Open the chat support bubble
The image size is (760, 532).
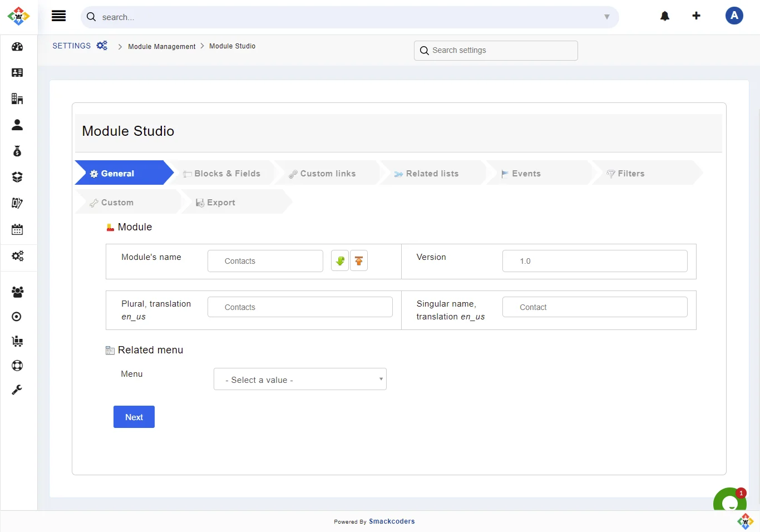point(729,502)
